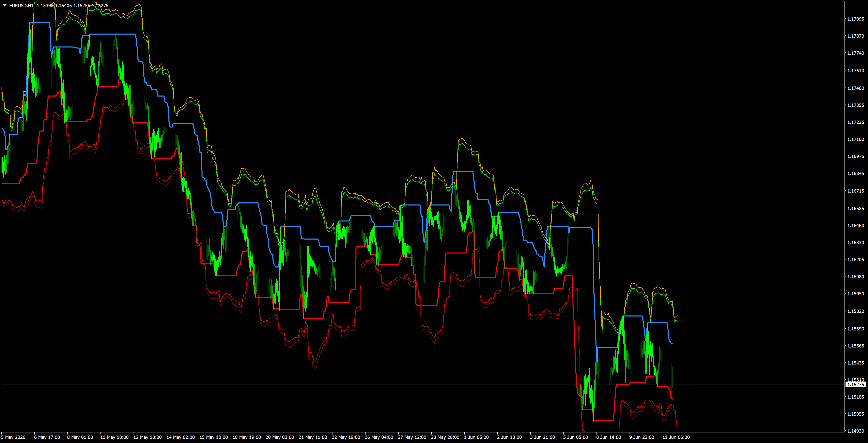Viewport: 868px width, 443px height.
Task: Click the 11 May 10:00 time label
Action: click(x=114, y=437)
